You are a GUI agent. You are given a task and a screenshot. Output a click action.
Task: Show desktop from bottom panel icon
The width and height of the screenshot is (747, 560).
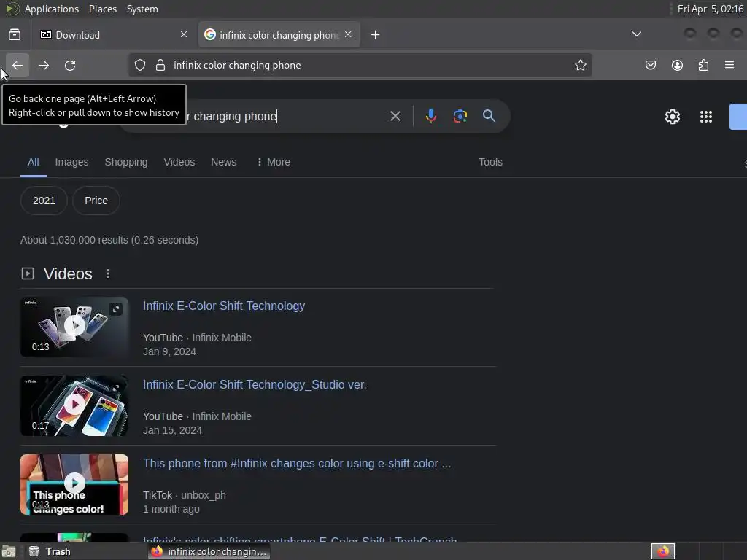9,551
